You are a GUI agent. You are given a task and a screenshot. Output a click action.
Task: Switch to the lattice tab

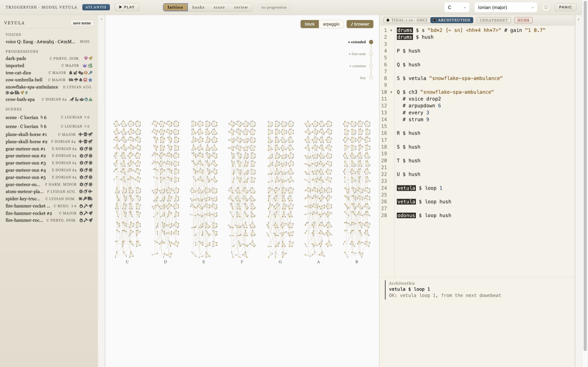(175, 7)
